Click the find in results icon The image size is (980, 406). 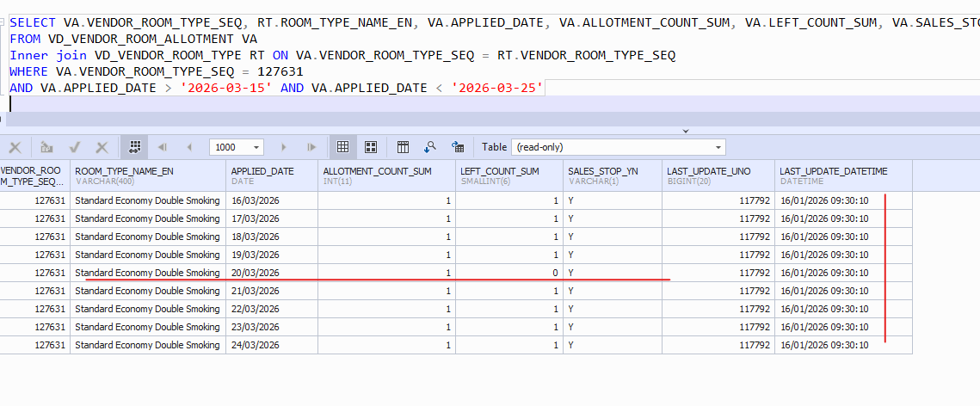[x=430, y=147]
